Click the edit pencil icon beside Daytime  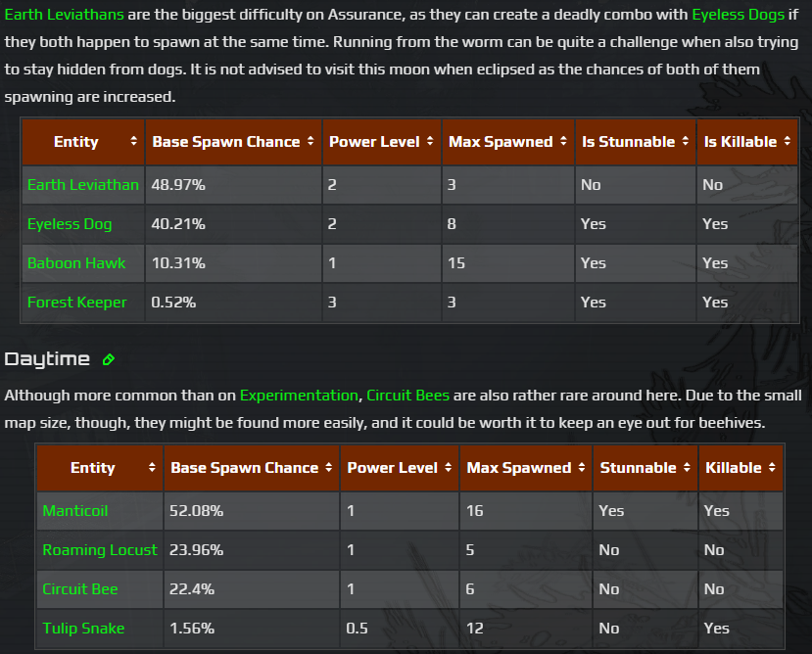pos(109,359)
